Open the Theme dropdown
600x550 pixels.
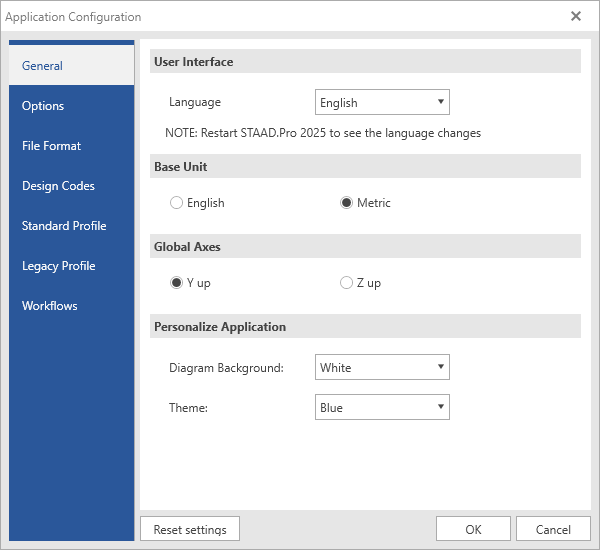tap(382, 407)
